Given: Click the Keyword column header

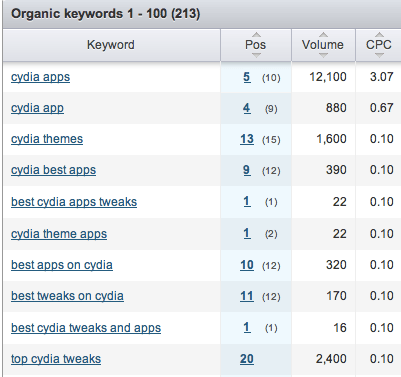Looking at the screenshot, I should pyautogui.click(x=111, y=45).
